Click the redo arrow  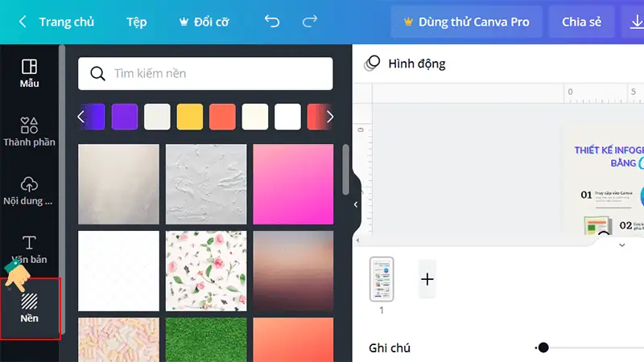tap(310, 22)
